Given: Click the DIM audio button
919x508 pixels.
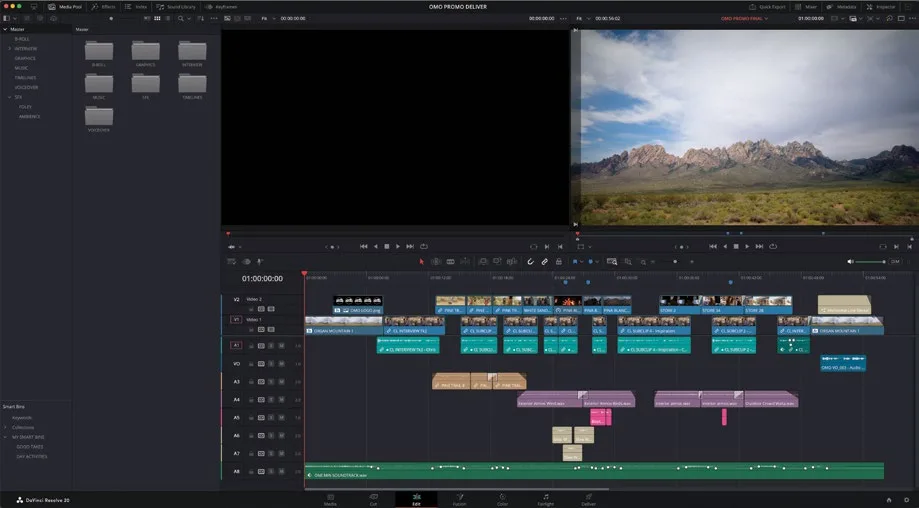Looking at the screenshot, I should (x=895, y=261).
